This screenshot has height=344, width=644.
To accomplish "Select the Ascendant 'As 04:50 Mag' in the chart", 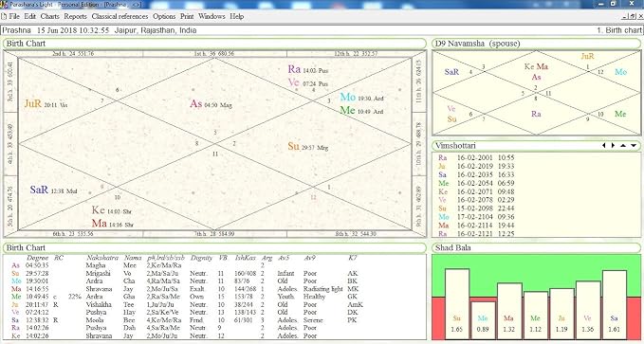I will point(211,104).
